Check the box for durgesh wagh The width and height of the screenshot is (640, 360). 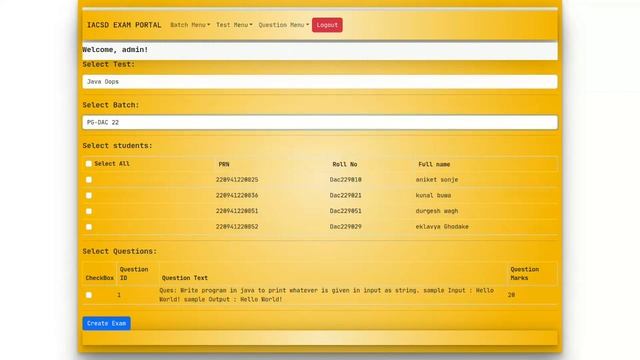(89, 211)
